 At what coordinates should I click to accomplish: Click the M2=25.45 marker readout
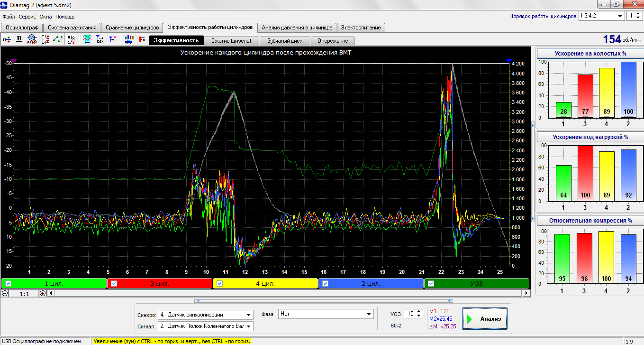click(x=441, y=318)
